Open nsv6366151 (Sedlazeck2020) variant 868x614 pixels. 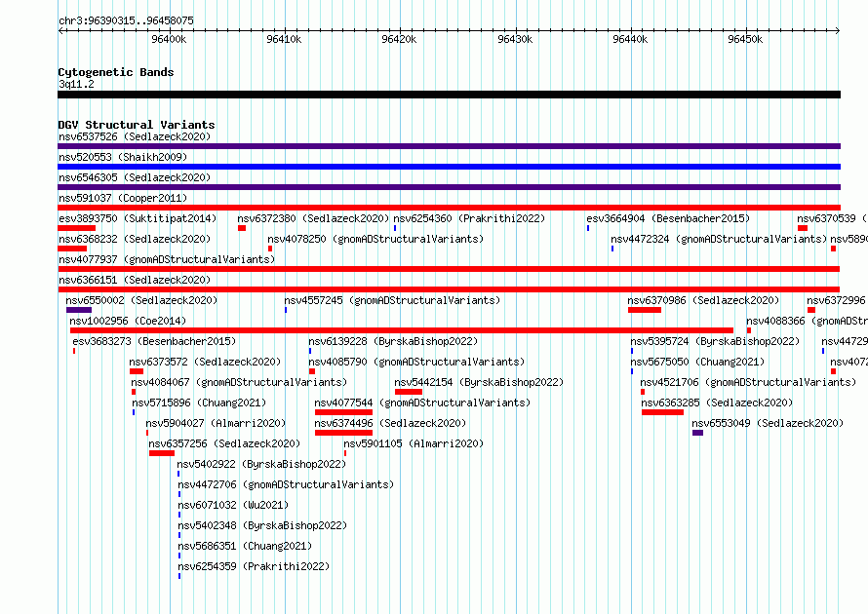tap(135, 280)
